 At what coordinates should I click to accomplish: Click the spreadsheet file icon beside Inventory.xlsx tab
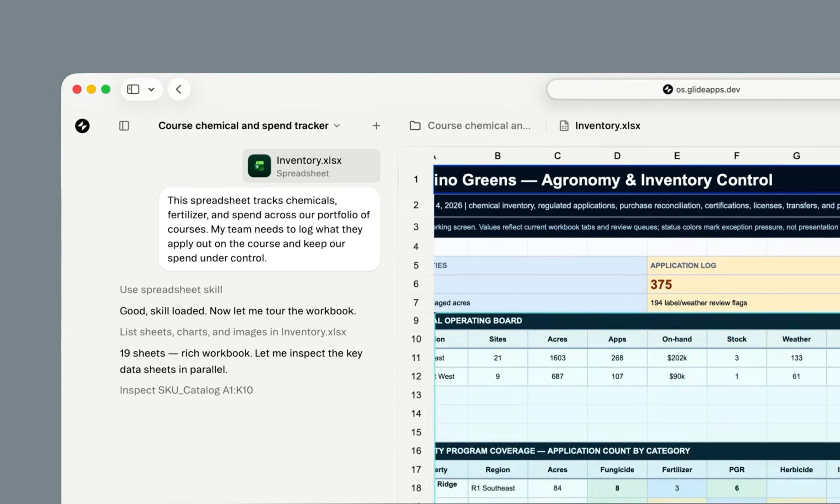pos(564,126)
